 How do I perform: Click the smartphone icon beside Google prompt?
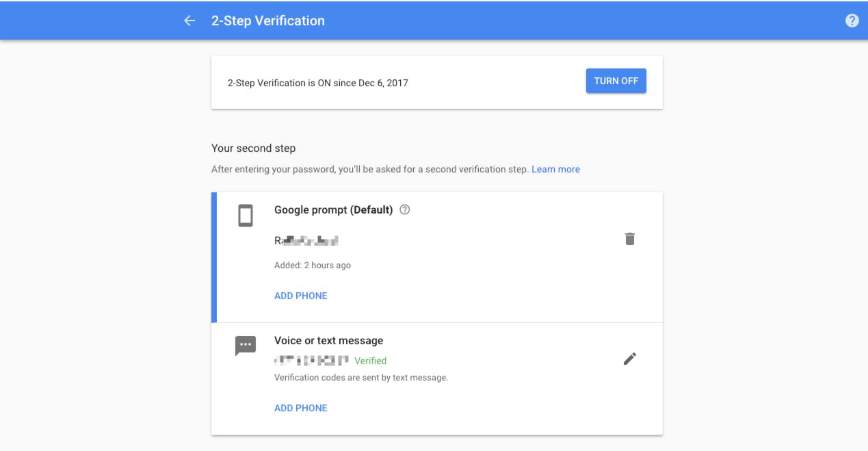tap(244, 214)
